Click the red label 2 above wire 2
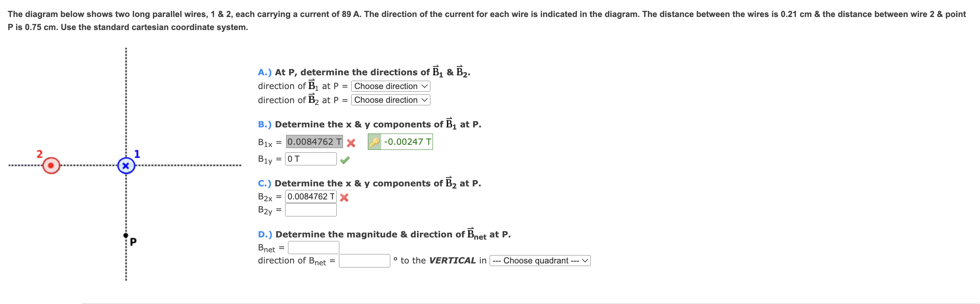 coord(39,155)
